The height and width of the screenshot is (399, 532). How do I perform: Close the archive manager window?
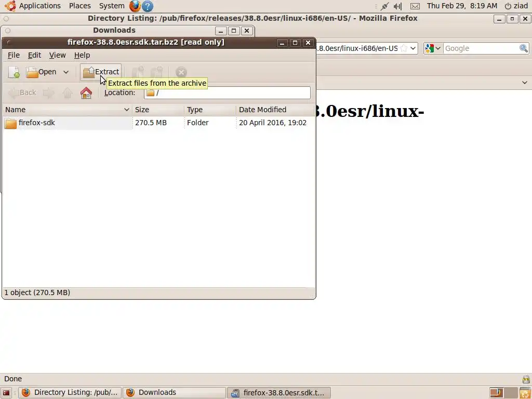tap(308, 43)
